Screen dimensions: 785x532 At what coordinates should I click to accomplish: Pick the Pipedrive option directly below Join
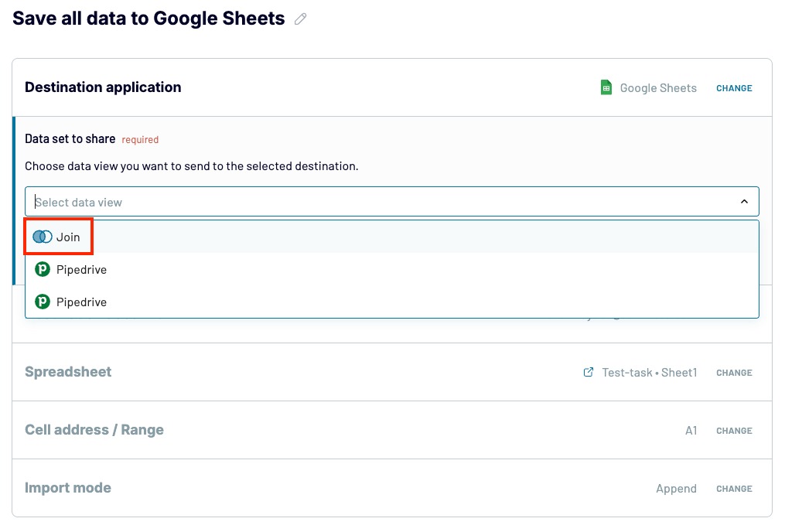click(x=392, y=270)
